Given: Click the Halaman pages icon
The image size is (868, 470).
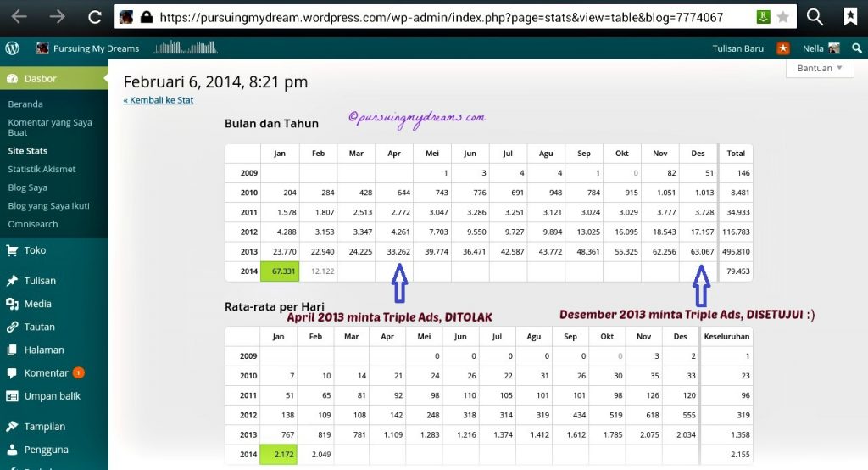Looking at the screenshot, I should point(12,350).
